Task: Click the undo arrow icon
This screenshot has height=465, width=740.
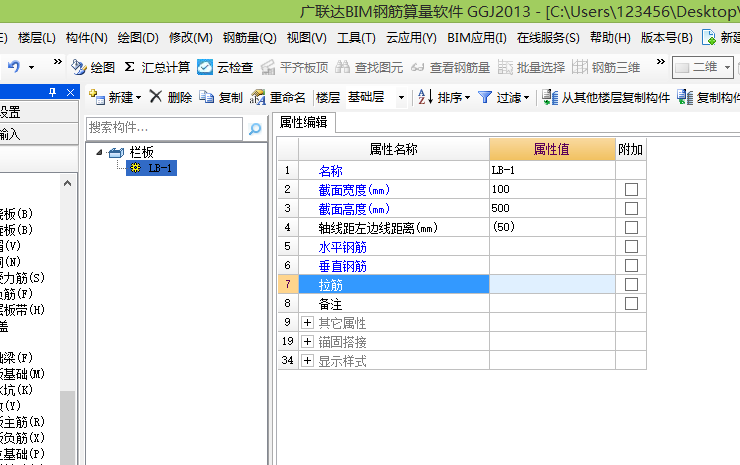Action: (14, 67)
